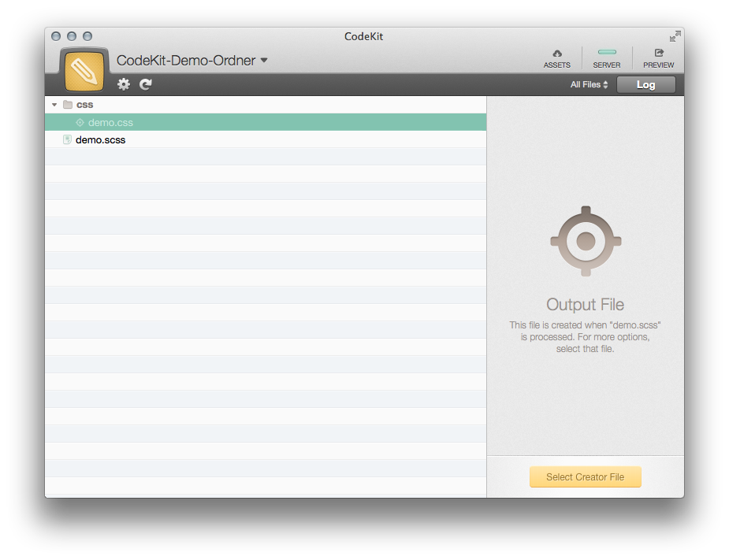Click the expand arrows in the window corner

[675, 35]
